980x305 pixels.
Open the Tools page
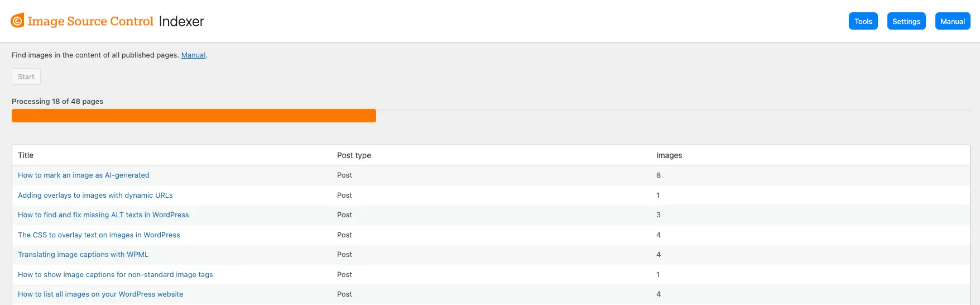(863, 21)
